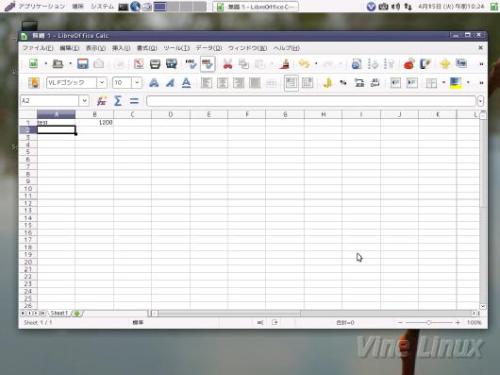The image size is (500, 375).
Task: Expand the VL Pゴシック font name dropdown
Action: click(102, 83)
